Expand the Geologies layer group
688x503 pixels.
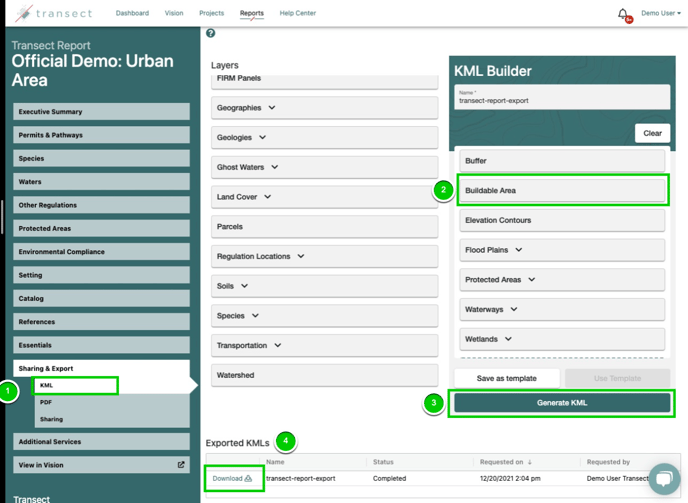click(262, 137)
